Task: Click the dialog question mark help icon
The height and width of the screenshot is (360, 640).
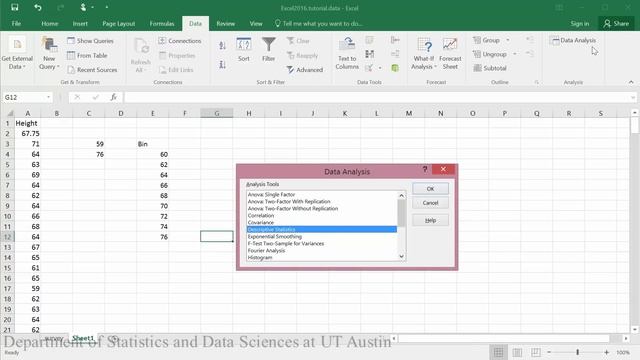Action: click(x=424, y=169)
